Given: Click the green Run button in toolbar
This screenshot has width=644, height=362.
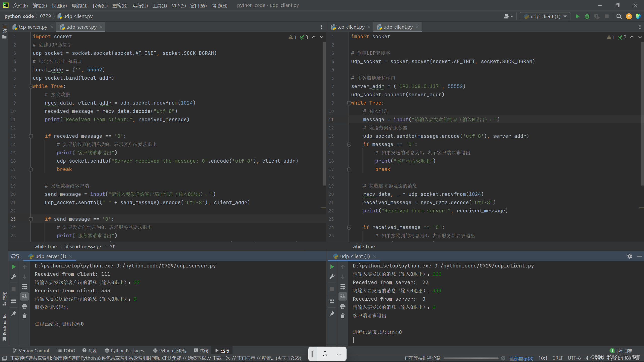Looking at the screenshot, I should coord(577,16).
